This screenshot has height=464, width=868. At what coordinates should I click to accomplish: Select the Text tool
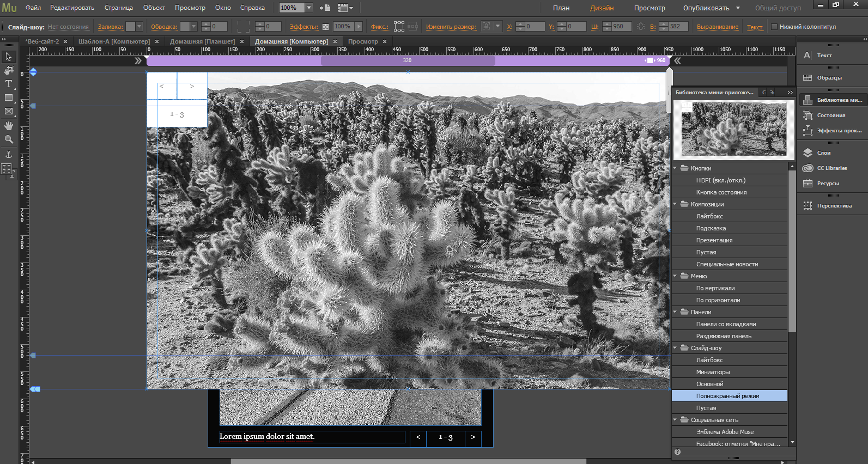click(x=8, y=84)
